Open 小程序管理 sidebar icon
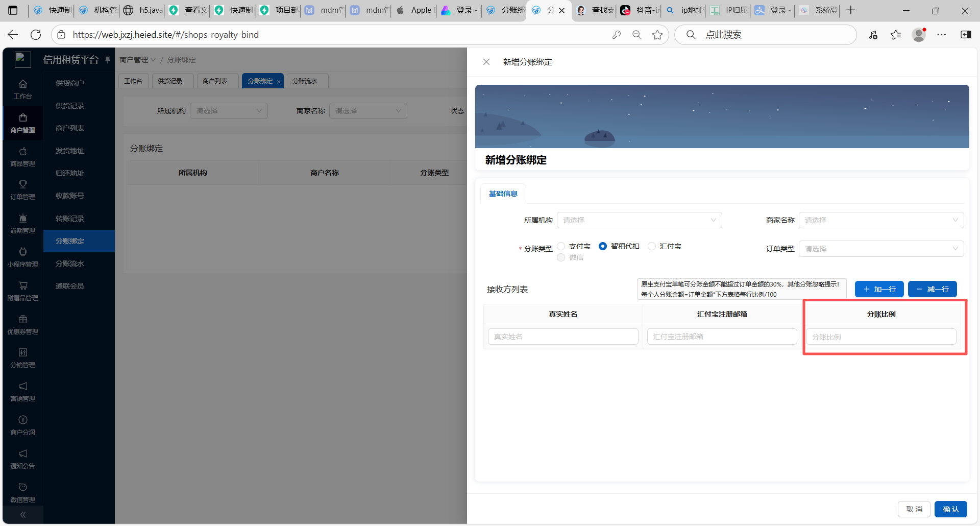 click(23, 252)
